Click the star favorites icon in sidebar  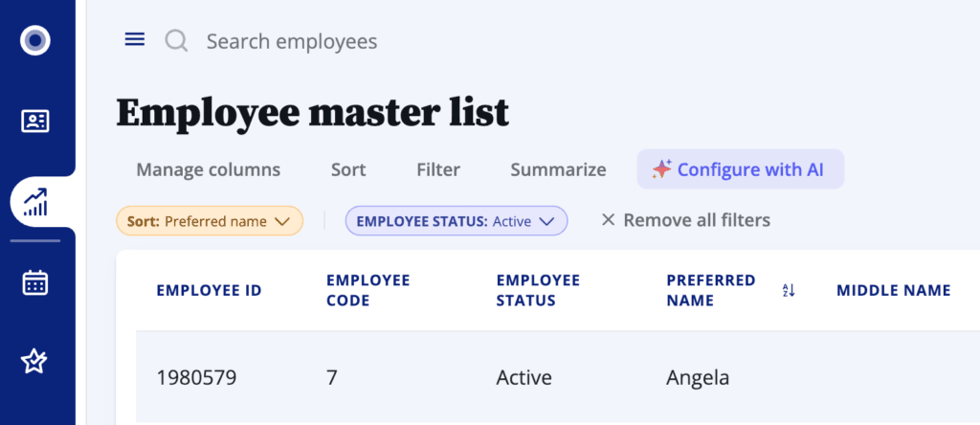[x=35, y=361]
